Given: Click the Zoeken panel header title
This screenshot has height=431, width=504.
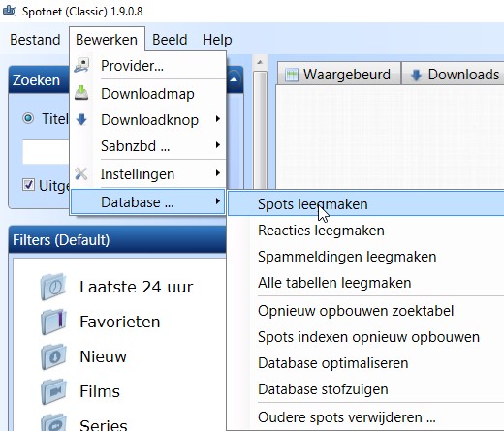Looking at the screenshot, I should click(36, 79).
